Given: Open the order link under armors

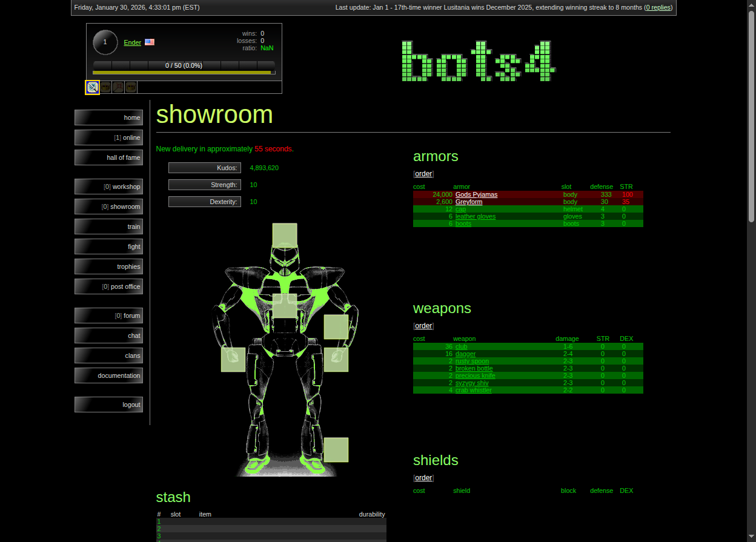Looking at the screenshot, I should [423, 174].
